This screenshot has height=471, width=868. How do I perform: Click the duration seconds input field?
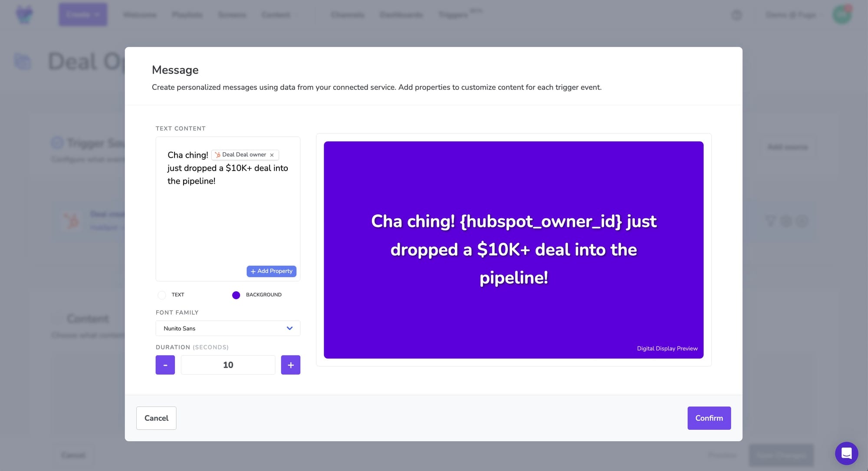(x=228, y=365)
